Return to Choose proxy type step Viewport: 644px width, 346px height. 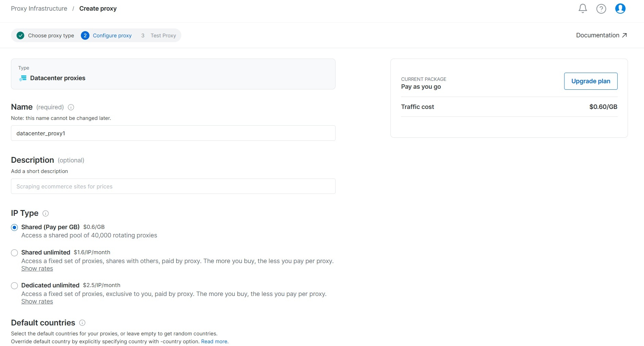[51, 36]
